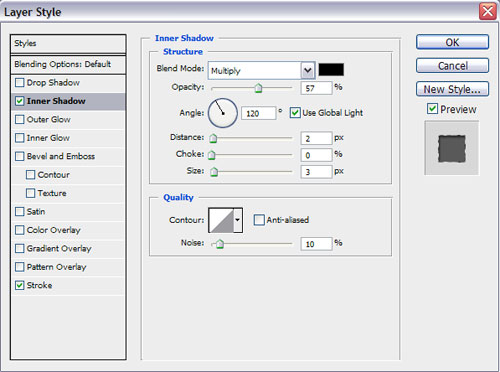Select Blending Options: Default
The image size is (500, 372).
[68, 64]
